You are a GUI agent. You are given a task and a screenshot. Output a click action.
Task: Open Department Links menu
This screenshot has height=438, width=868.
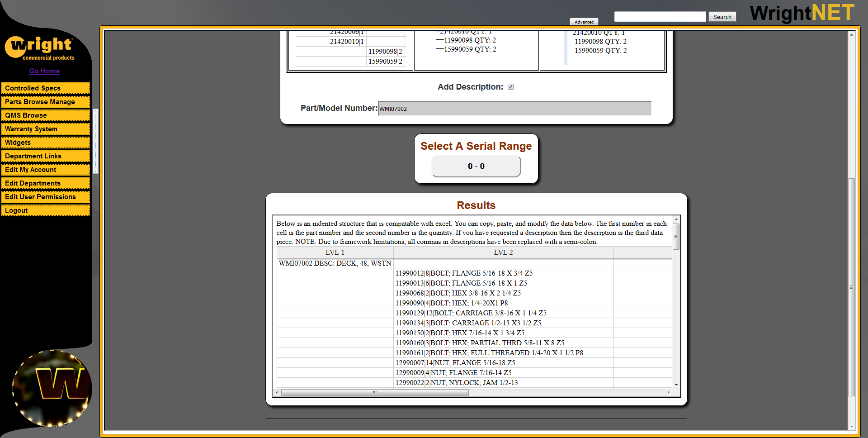pyautogui.click(x=46, y=156)
